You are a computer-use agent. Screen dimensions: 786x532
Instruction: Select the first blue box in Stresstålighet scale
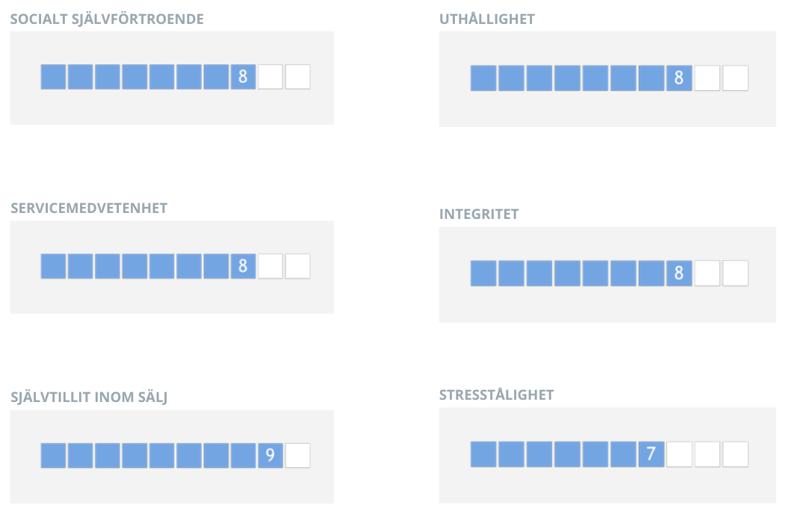click(483, 454)
